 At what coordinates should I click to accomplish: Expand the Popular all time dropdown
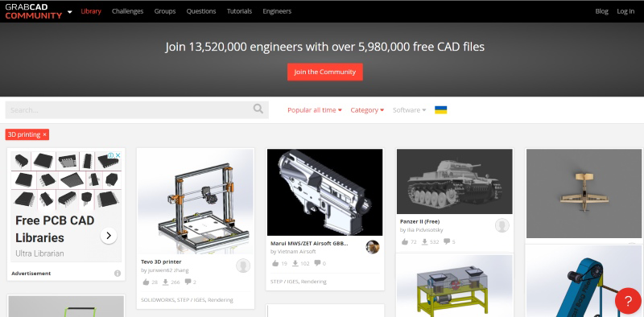315,110
